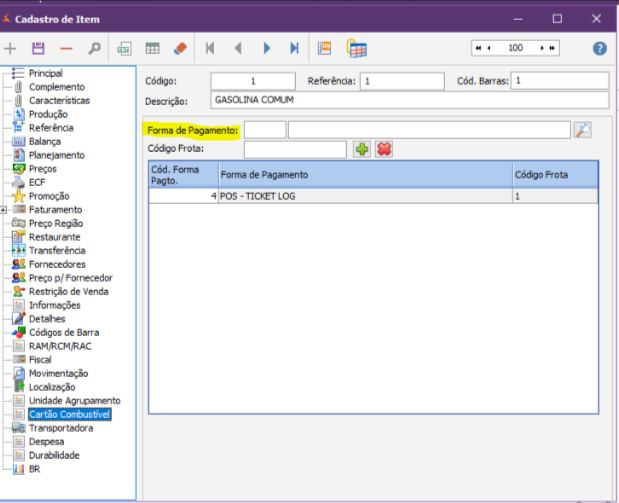Open Transportadora section
This screenshot has height=503, width=619.
[61, 428]
